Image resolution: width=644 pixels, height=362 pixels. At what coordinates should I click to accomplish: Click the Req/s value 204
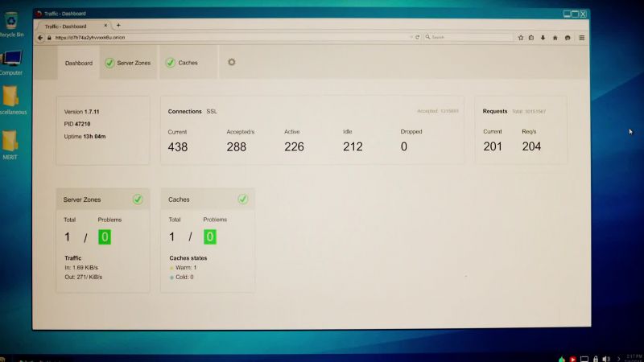click(531, 146)
